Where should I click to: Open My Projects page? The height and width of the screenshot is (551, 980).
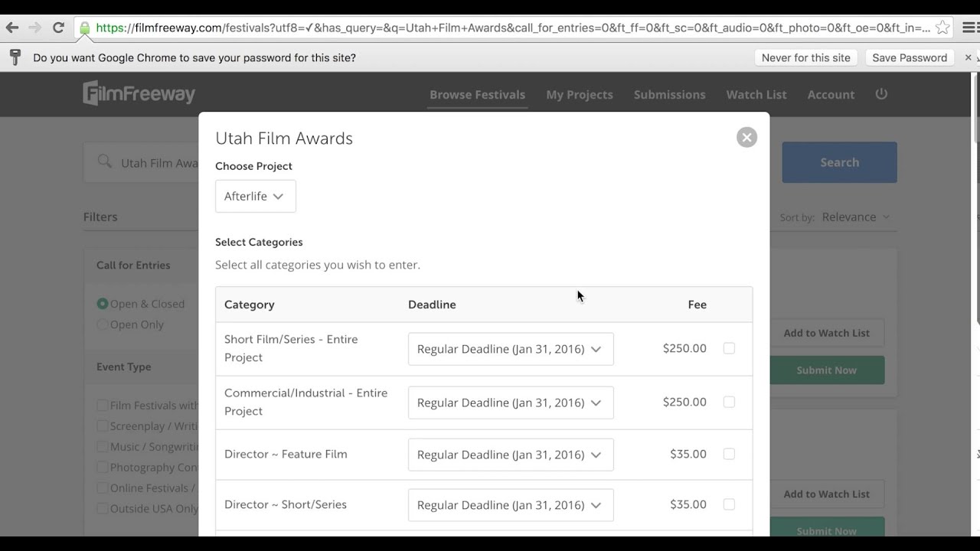[580, 95]
